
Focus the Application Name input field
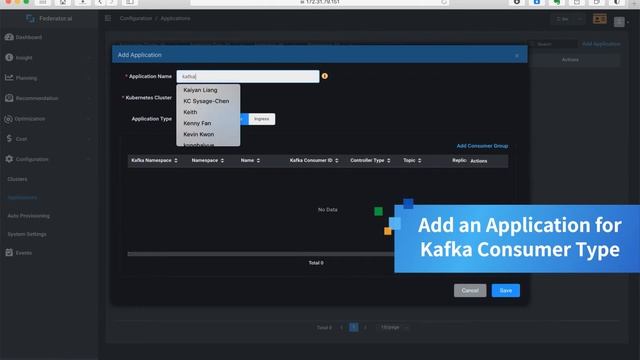(248, 76)
